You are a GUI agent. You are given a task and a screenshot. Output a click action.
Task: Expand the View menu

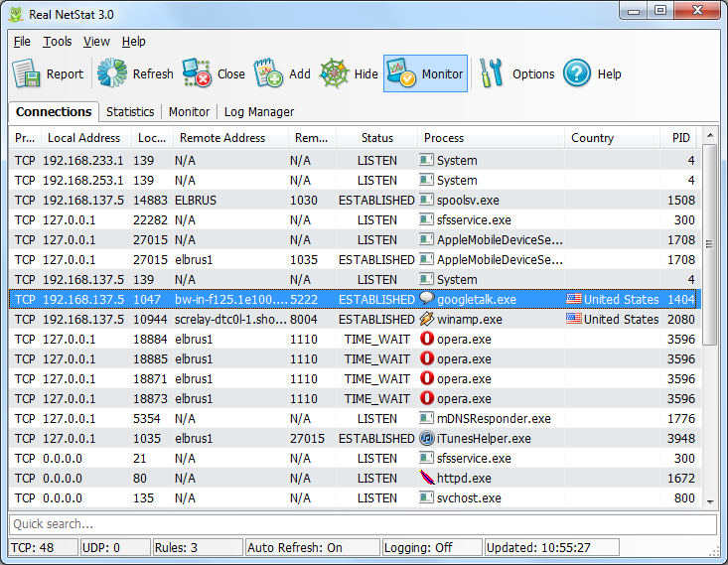[96, 42]
